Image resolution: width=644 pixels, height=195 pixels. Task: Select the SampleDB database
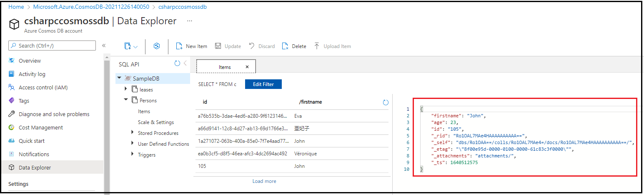(x=146, y=78)
